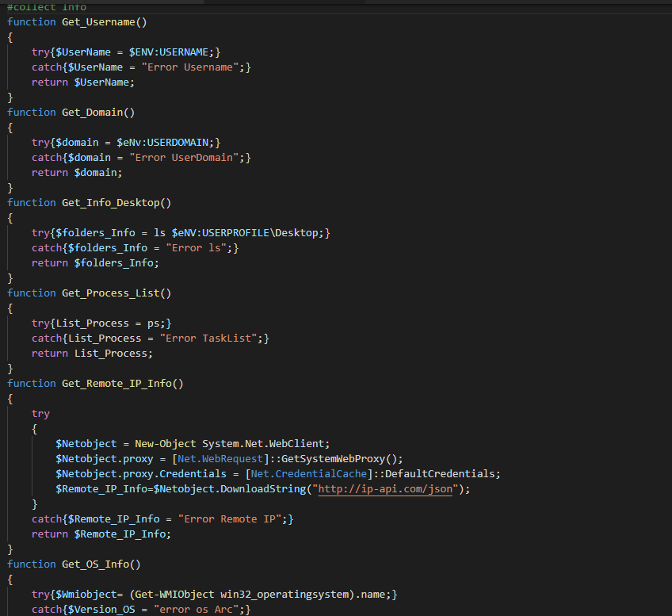Click the line 'return $UserName;'
Image resolution: width=672 pixels, height=616 pixels.
(83, 82)
